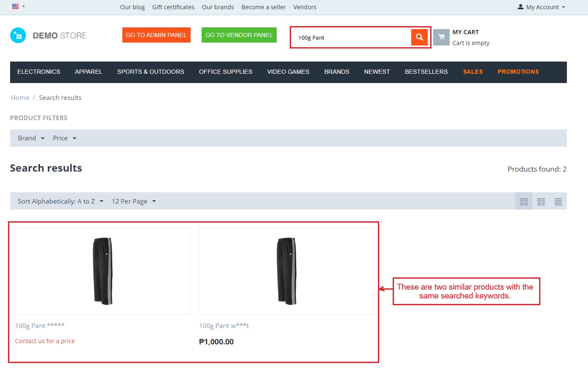Expand the My Account menu
The width and height of the screenshot is (588, 379).
(x=541, y=7)
